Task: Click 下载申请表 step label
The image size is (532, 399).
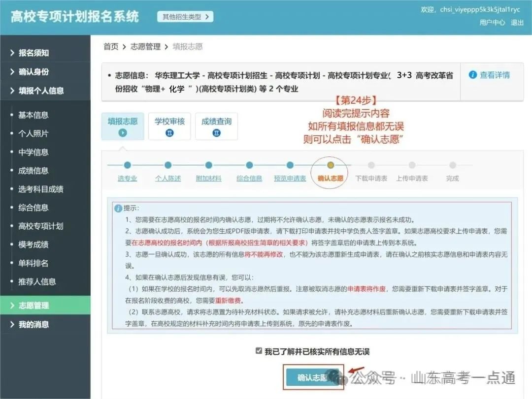Action: pyautogui.click(x=371, y=178)
